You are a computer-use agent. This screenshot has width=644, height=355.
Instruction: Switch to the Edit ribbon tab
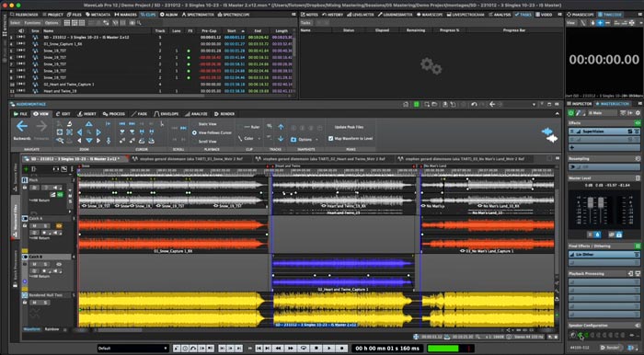(63, 114)
